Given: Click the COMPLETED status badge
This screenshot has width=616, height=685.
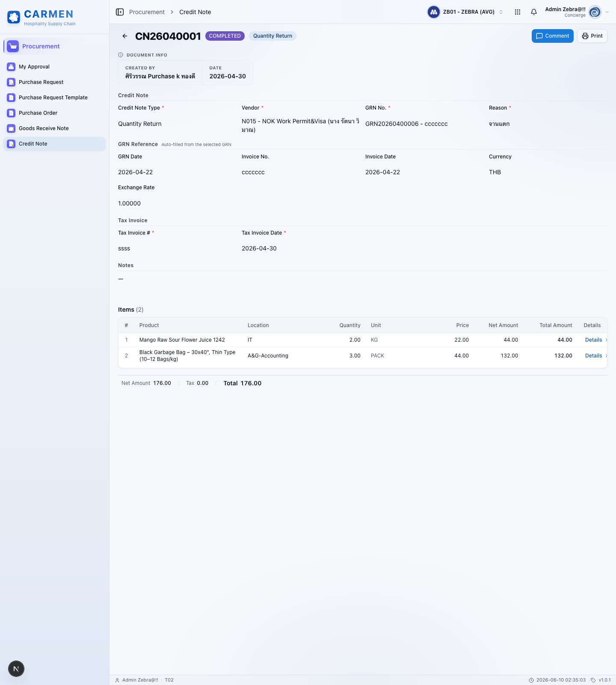Looking at the screenshot, I should (x=225, y=36).
